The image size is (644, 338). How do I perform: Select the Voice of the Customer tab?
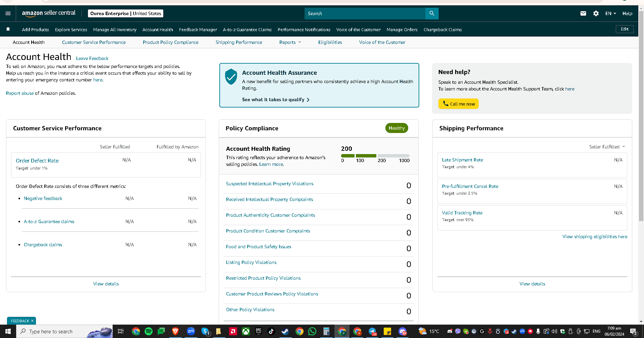[382, 42]
